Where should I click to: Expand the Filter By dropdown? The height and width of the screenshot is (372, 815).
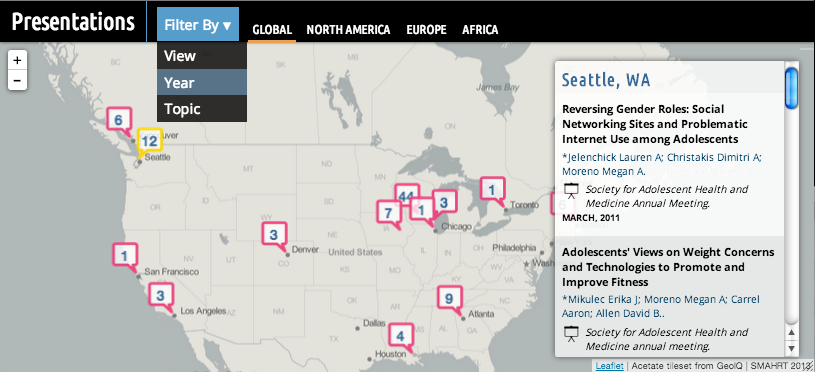pos(198,24)
